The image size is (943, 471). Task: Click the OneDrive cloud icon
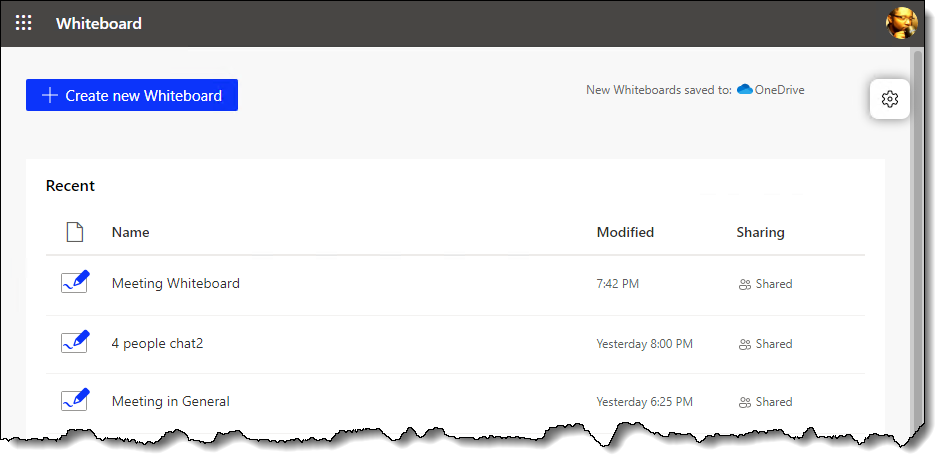pyautogui.click(x=745, y=90)
